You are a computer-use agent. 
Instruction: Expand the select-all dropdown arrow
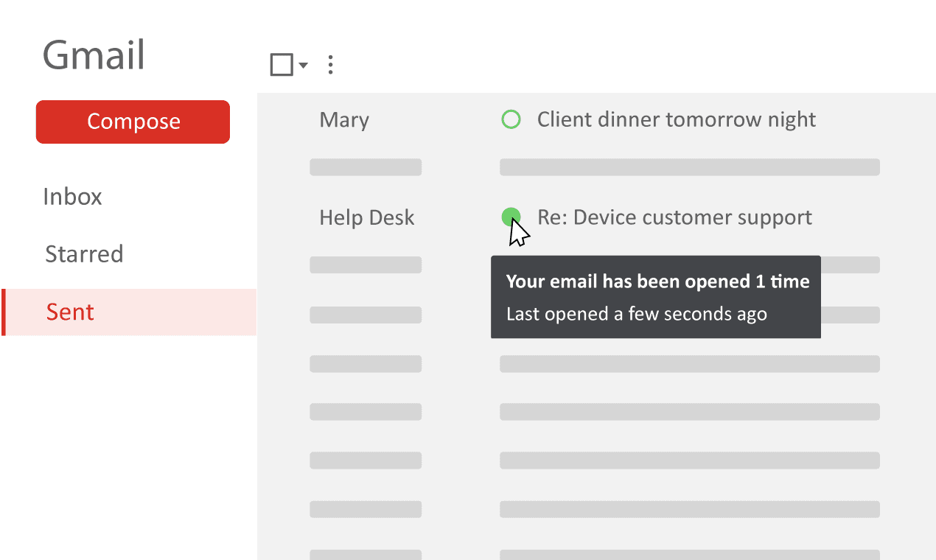[304, 66]
